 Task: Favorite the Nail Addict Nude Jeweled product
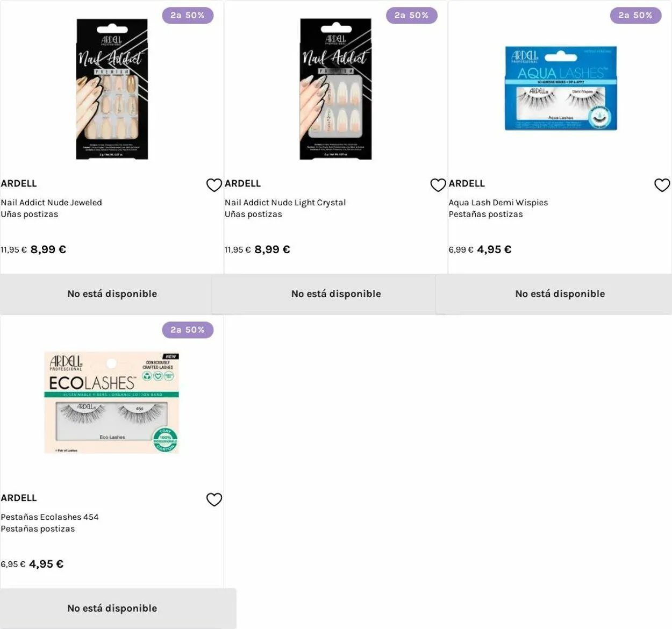(214, 185)
